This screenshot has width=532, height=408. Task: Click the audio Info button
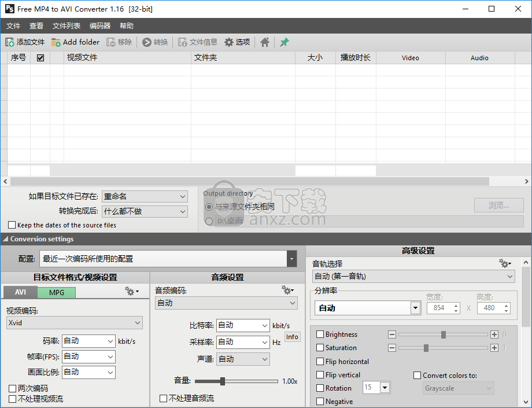pos(292,337)
